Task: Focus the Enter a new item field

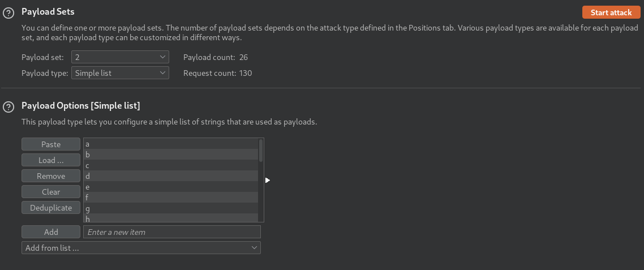Action: click(171, 232)
